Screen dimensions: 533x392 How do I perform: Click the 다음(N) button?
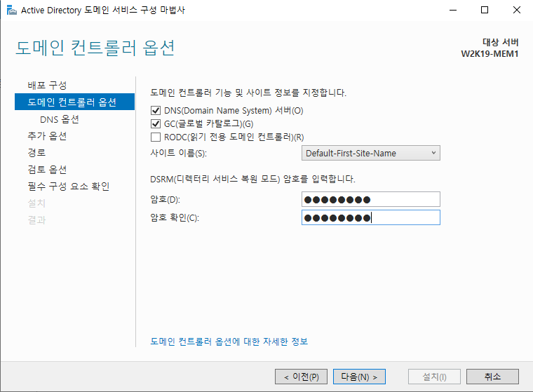coord(359,377)
